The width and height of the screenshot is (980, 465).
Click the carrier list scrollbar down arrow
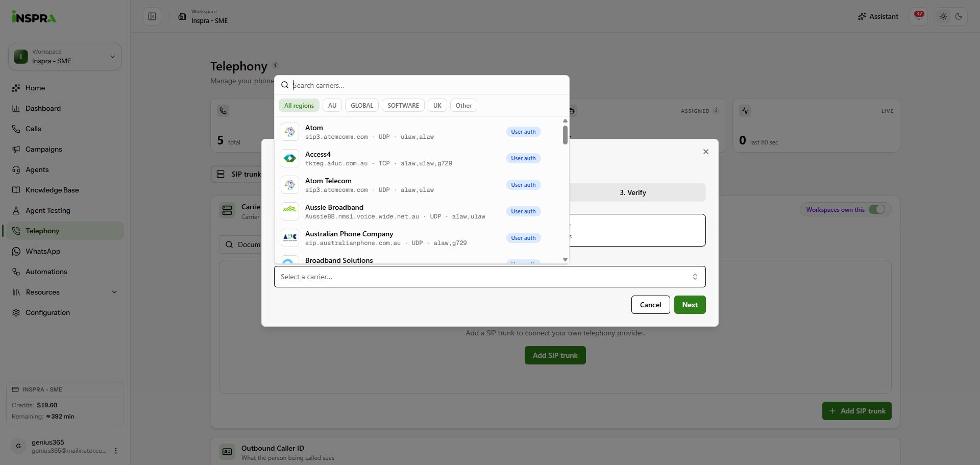[x=565, y=259]
